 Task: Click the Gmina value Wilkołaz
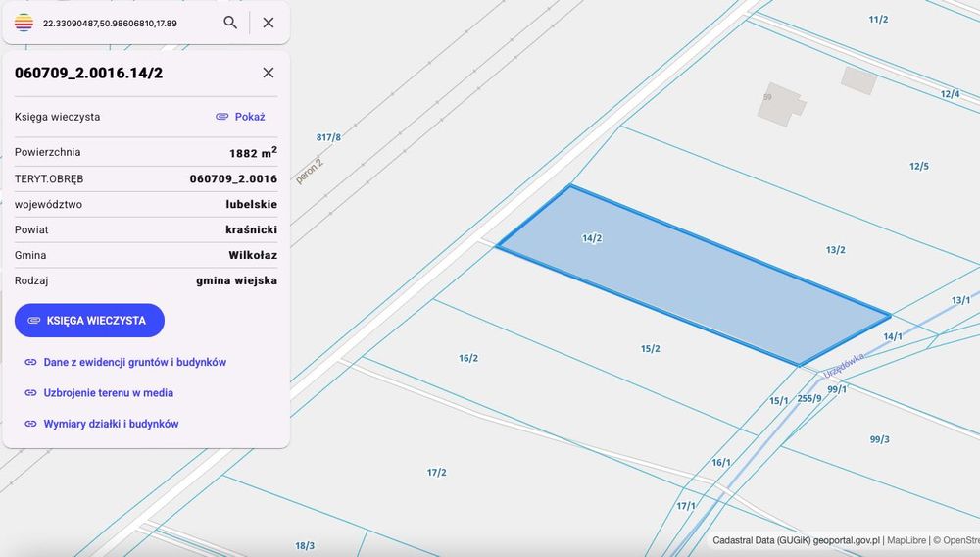pyautogui.click(x=253, y=255)
